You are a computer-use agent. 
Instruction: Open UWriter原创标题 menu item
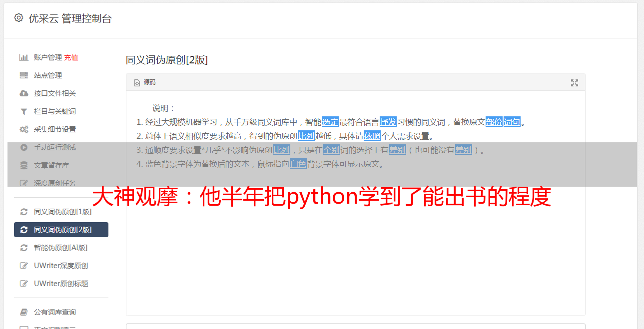click(x=61, y=284)
